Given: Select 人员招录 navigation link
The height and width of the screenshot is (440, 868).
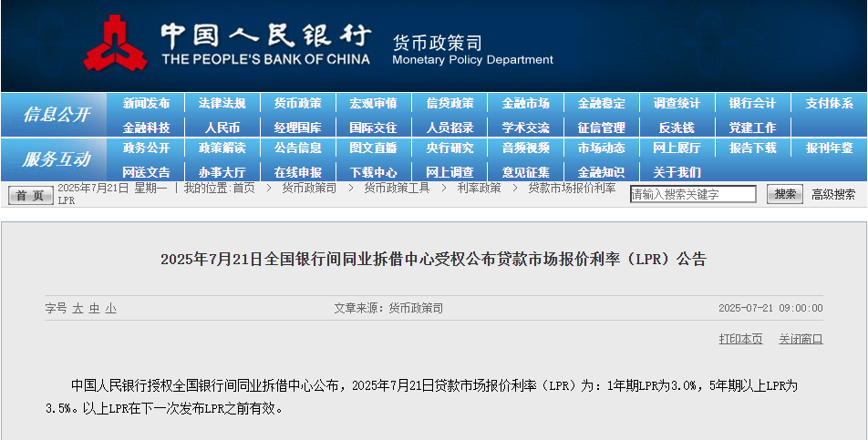Looking at the screenshot, I should click(x=450, y=128).
